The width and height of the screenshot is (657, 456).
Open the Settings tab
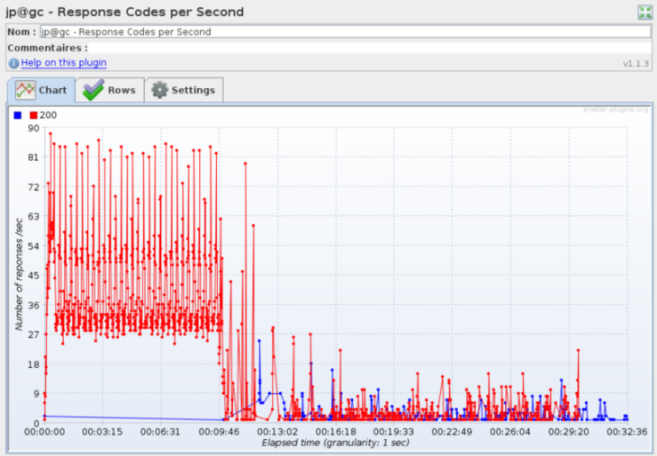pos(185,90)
